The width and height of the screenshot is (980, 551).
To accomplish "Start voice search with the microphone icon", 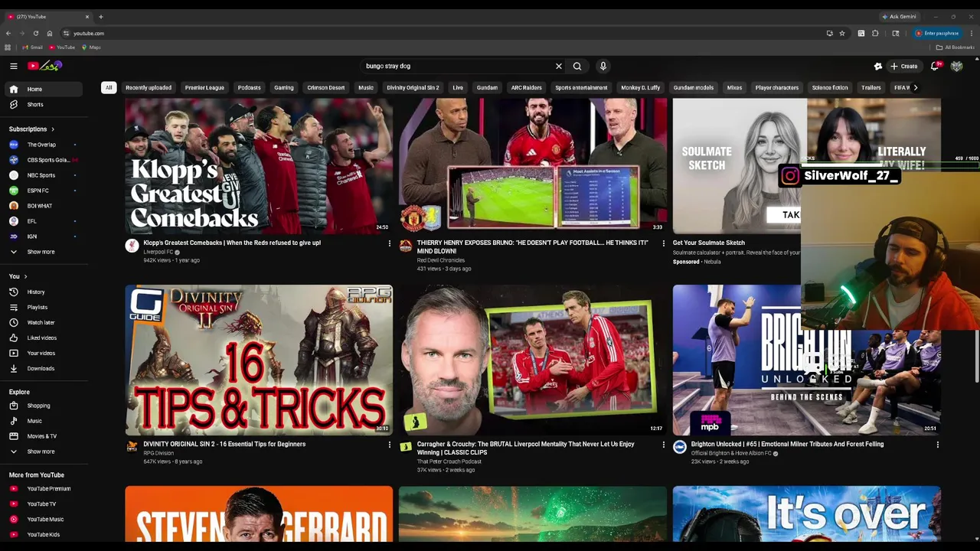I will tap(603, 67).
